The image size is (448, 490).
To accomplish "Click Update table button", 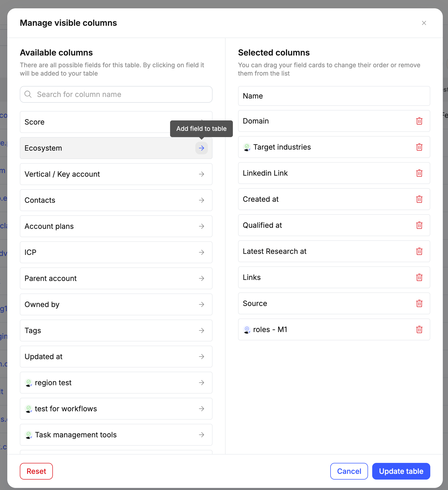I will tap(401, 471).
